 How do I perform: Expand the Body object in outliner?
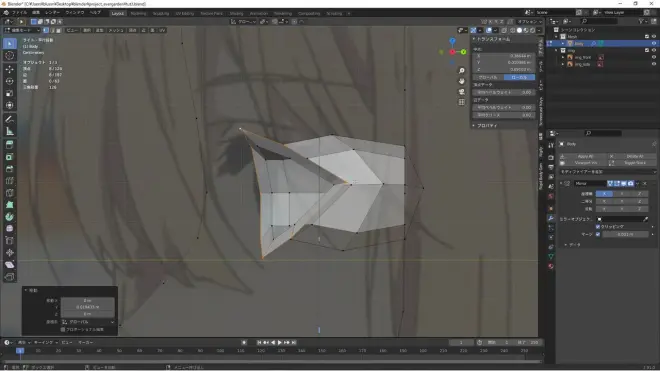tap(563, 43)
